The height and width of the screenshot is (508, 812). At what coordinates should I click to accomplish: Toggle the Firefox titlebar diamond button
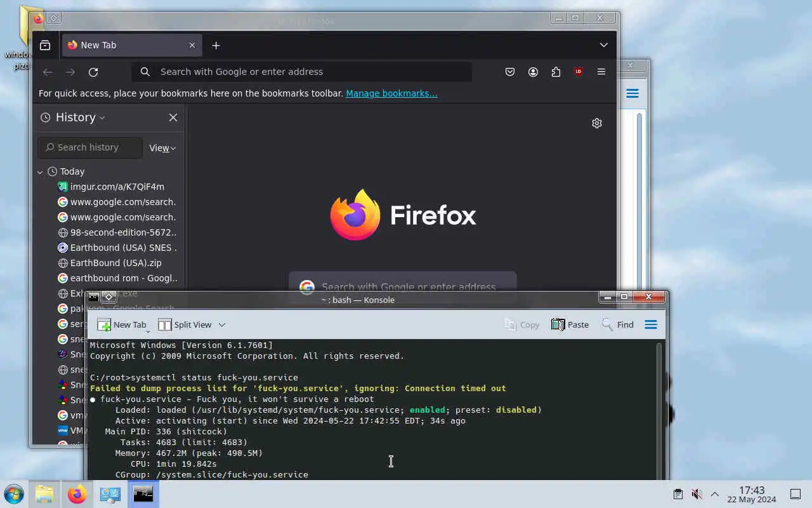(54, 18)
